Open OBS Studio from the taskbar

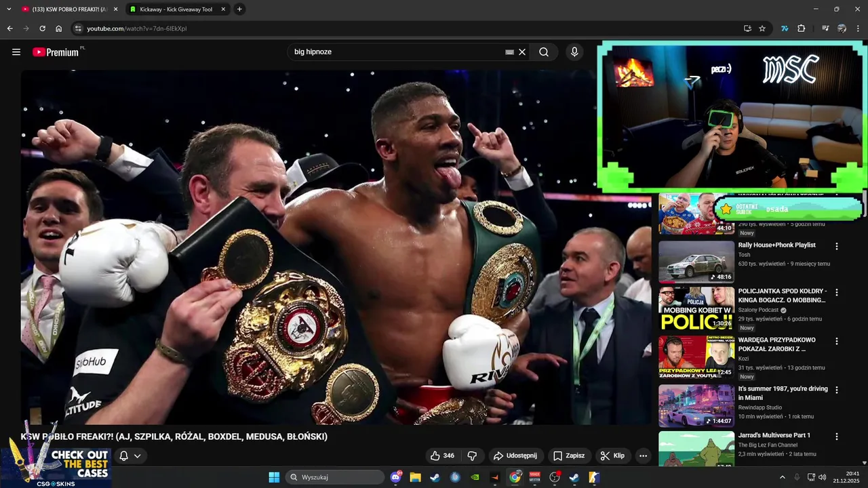(x=555, y=477)
